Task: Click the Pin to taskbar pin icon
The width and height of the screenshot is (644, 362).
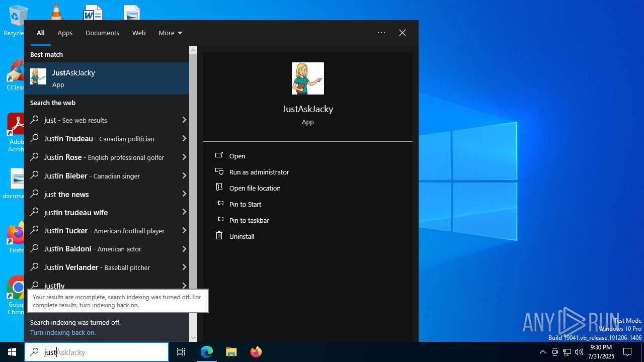Action: (x=219, y=220)
